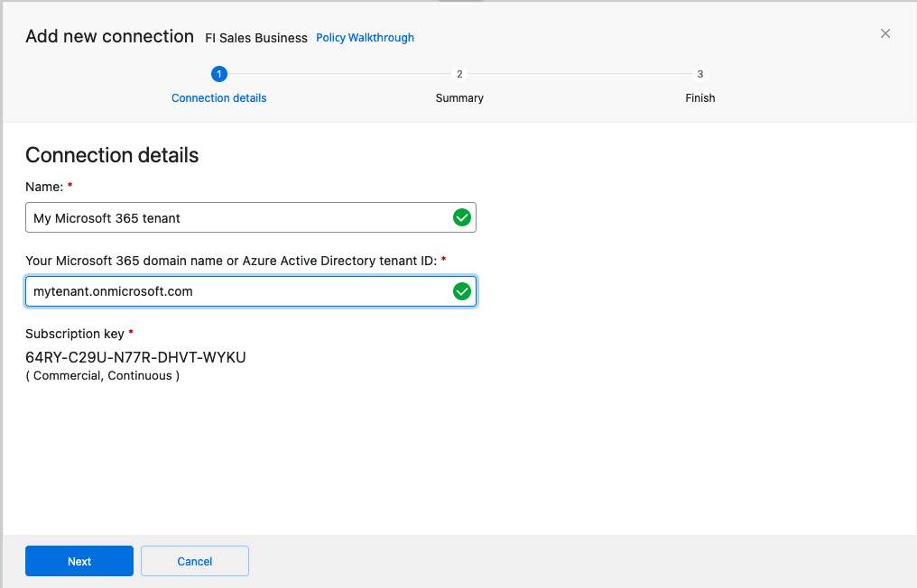This screenshot has height=588, width=917.
Task: Select the Connection details step label
Action: point(218,97)
